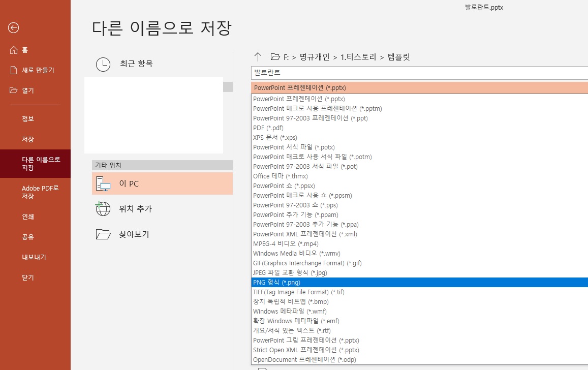
Task: Select MPEG-4 비디오 (*.mp4) format
Action: [420, 243]
